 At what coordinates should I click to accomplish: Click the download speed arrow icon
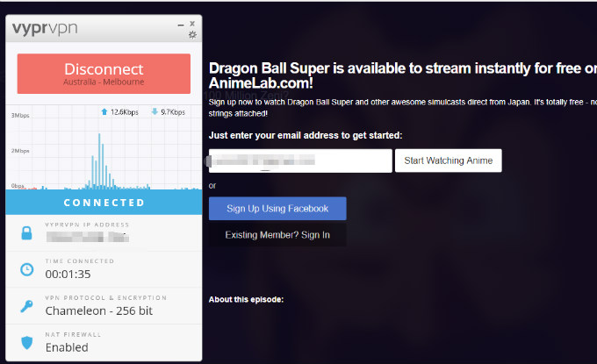coord(155,111)
